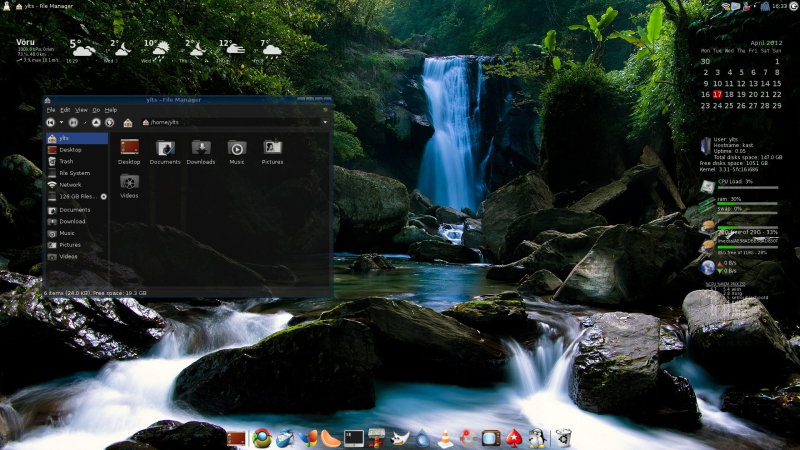This screenshot has width=800, height=450.
Task: Click the Home toolbar icon
Action: [x=128, y=122]
